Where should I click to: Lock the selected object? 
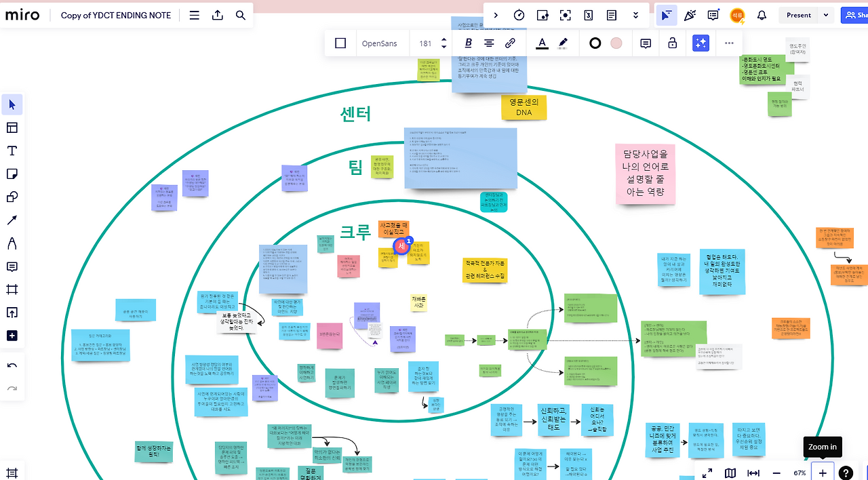[672, 43]
